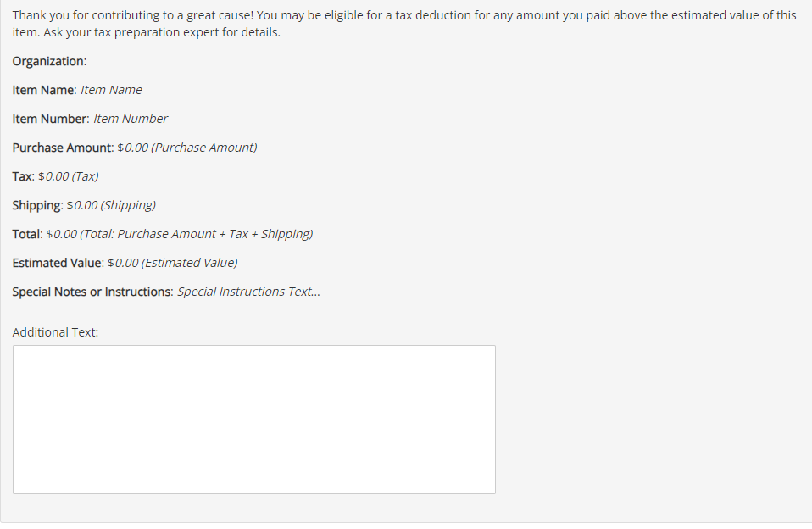The image size is (812, 529).
Task: Click the bold Purchase Amount label
Action: (x=62, y=148)
